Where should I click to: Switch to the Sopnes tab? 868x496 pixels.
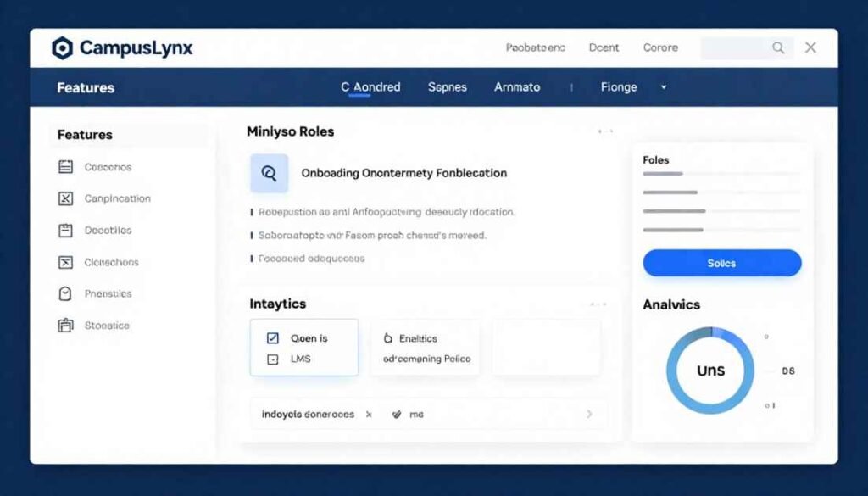pos(447,87)
